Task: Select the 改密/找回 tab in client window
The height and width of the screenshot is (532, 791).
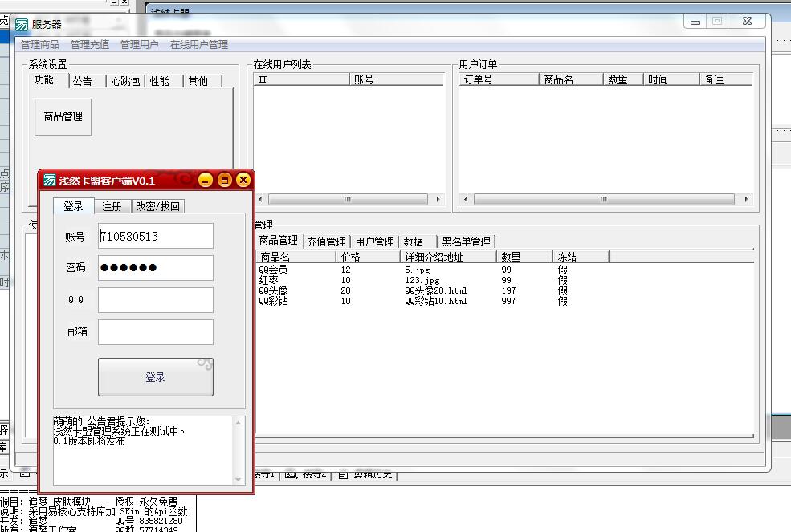Action: click(x=158, y=206)
